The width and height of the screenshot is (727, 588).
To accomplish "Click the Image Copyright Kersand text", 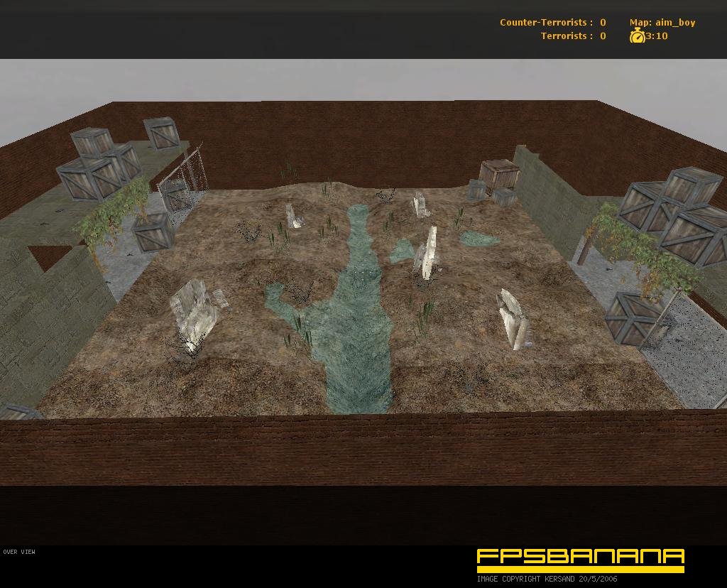I will [547, 578].
